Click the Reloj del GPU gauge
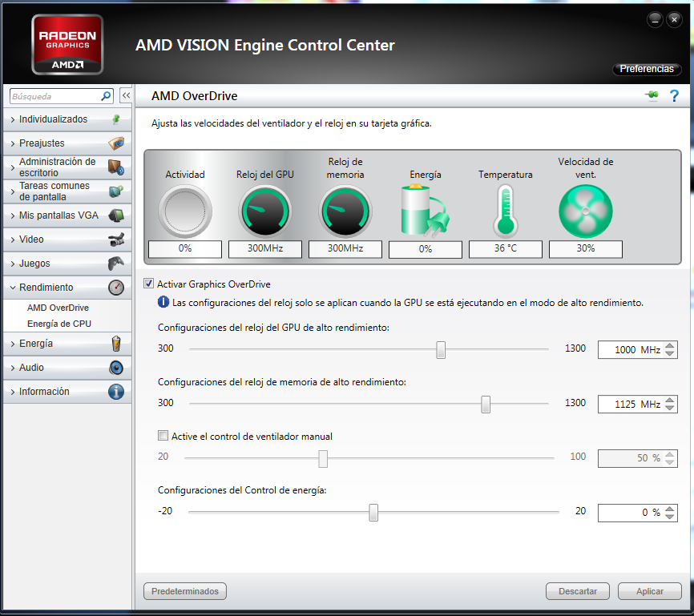Viewport: 694px width, 616px height. coord(265,211)
